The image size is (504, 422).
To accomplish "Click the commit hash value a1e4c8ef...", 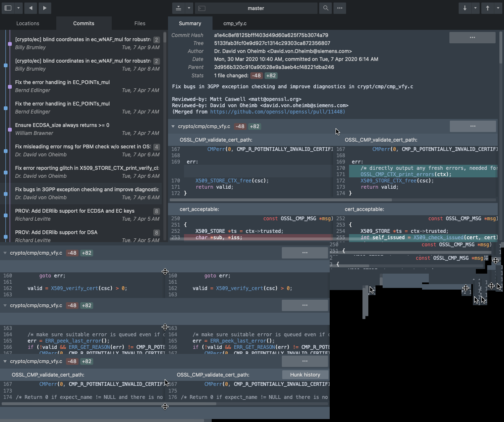I will 271,35.
